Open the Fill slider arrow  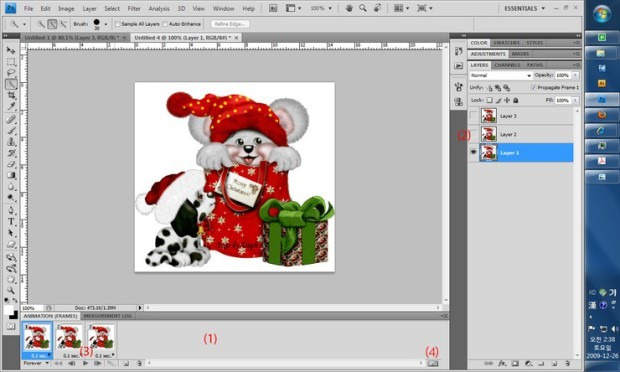click(x=575, y=100)
